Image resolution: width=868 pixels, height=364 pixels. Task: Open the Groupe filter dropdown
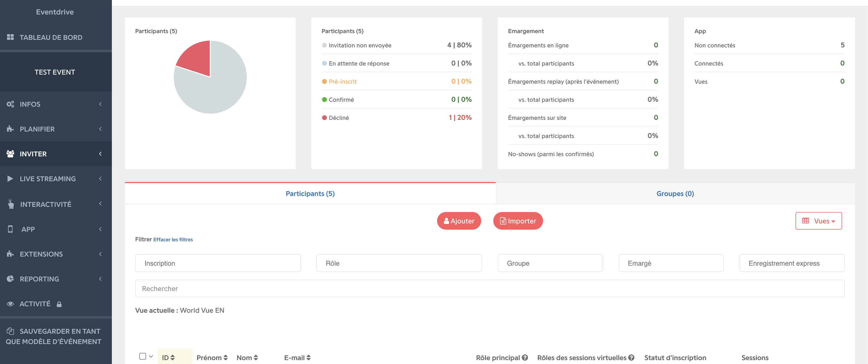click(x=550, y=263)
